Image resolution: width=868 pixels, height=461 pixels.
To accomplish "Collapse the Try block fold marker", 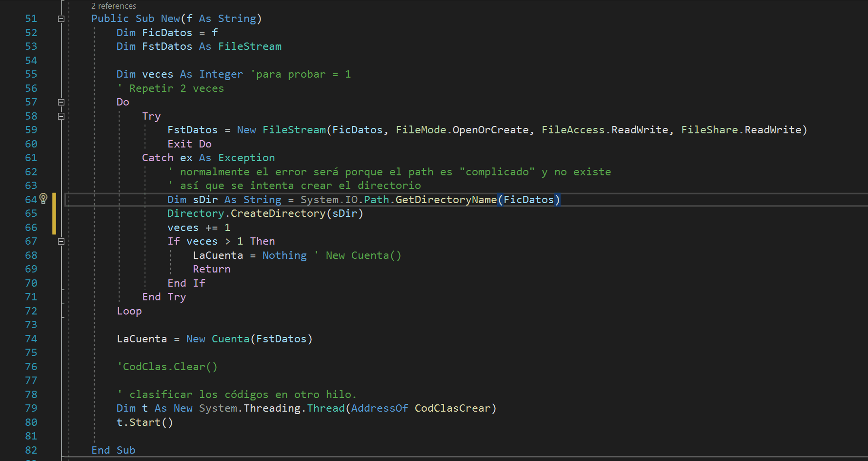I will [x=61, y=116].
